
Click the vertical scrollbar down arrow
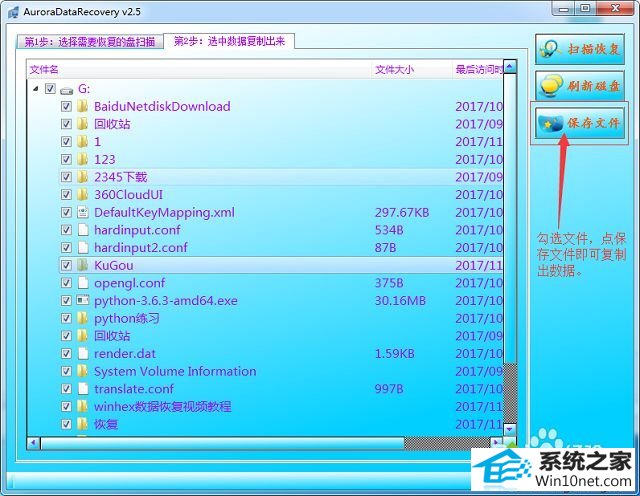point(510,429)
